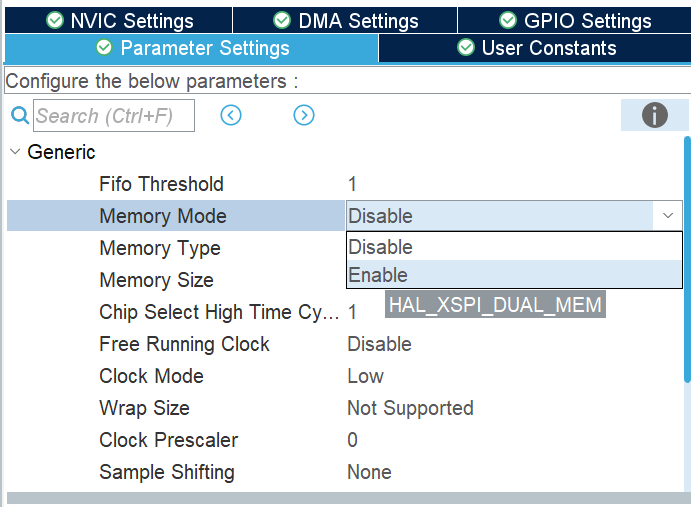Viewport: 691px width, 507px height.
Task: Open the NVIC Settings tab
Action: [x=119, y=20]
